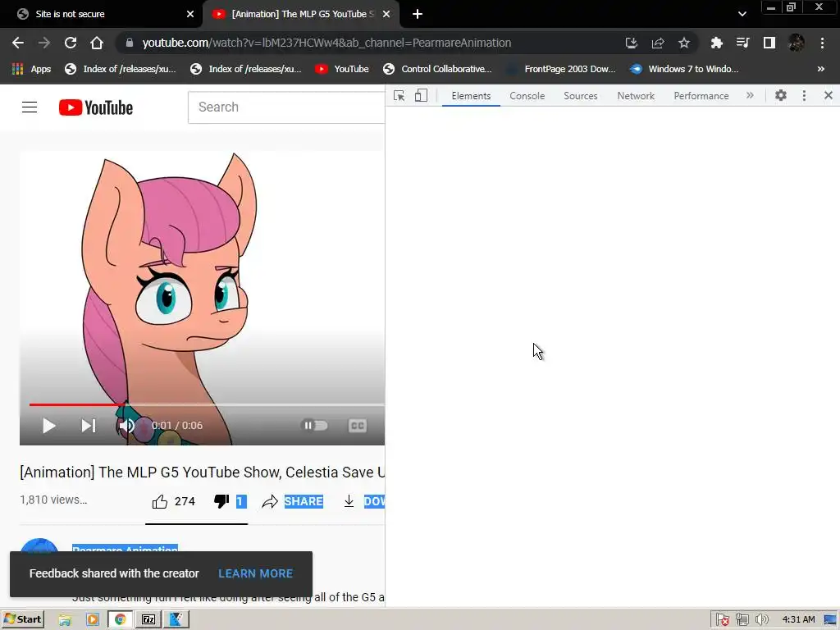The height and width of the screenshot is (630, 840).
Task: Open the file explorer taskbar icon
Action: point(65,620)
